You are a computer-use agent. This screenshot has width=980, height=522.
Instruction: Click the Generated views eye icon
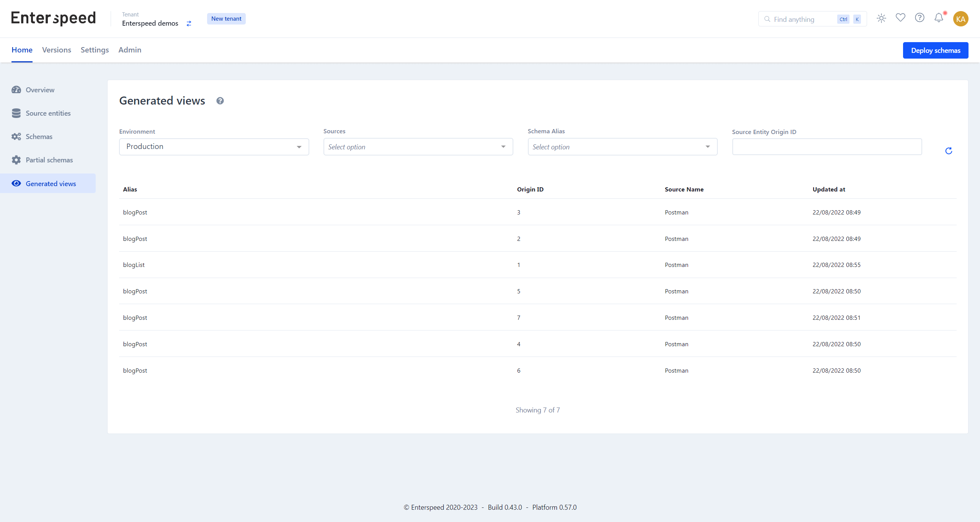(x=16, y=183)
